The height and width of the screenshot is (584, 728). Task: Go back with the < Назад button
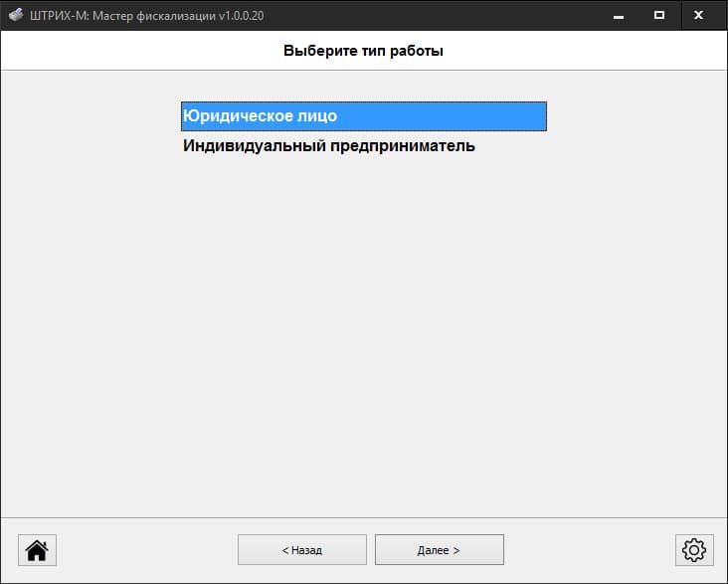pyautogui.click(x=302, y=550)
